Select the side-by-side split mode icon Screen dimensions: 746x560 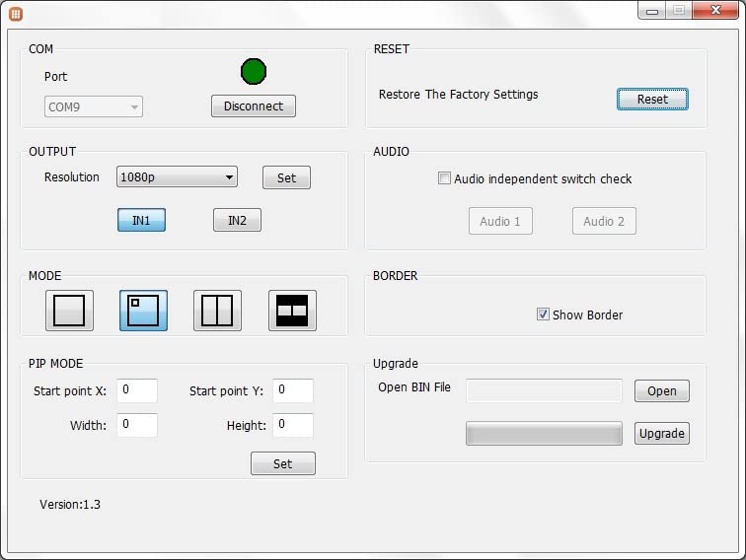tap(217, 311)
